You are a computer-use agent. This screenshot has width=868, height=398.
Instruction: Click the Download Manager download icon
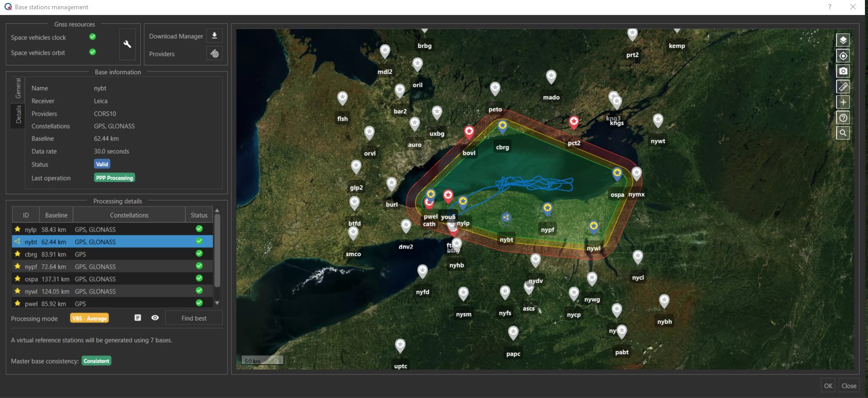point(215,36)
